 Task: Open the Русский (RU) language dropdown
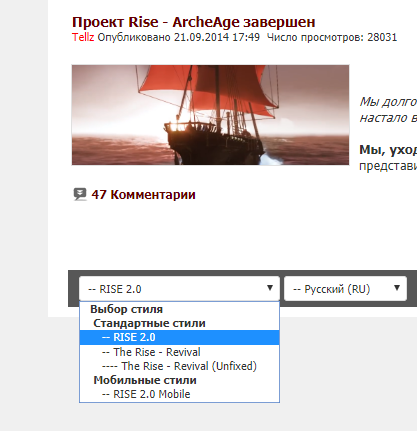(x=345, y=289)
